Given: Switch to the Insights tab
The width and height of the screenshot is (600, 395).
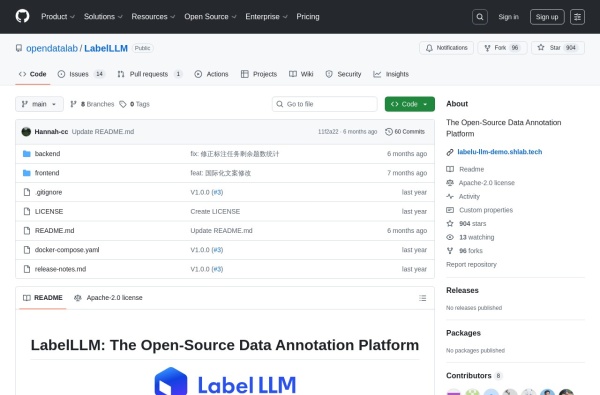Looking at the screenshot, I should [391, 74].
